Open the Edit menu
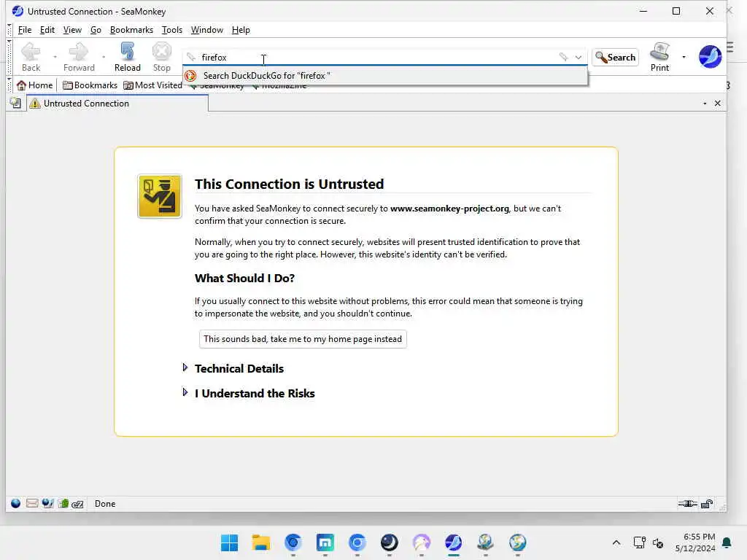The width and height of the screenshot is (747, 560). (47, 30)
